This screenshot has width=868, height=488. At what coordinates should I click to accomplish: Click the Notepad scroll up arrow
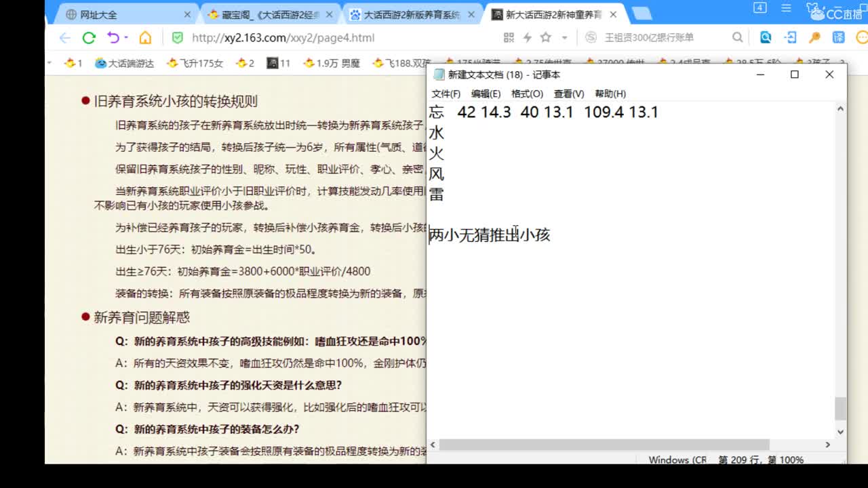(x=840, y=108)
